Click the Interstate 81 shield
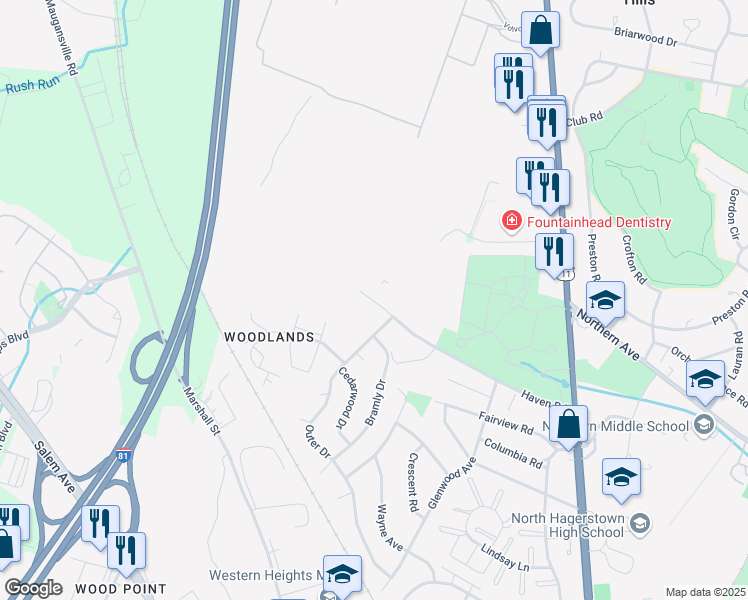 (x=123, y=455)
